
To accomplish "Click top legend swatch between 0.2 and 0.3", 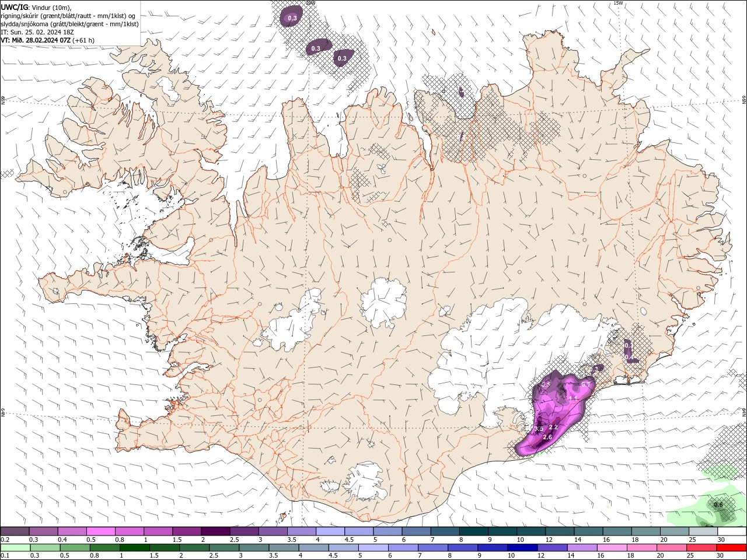I will 15,531.
